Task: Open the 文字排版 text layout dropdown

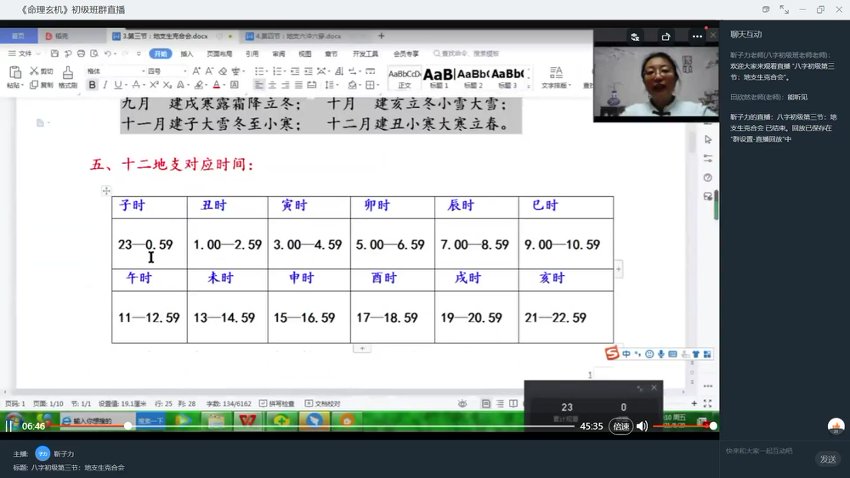Action: [556, 77]
